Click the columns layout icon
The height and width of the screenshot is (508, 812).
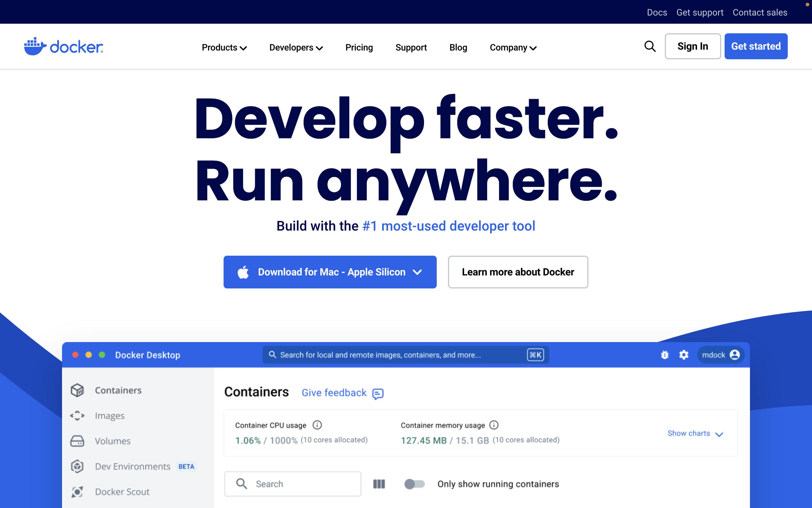click(x=379, y=484)
